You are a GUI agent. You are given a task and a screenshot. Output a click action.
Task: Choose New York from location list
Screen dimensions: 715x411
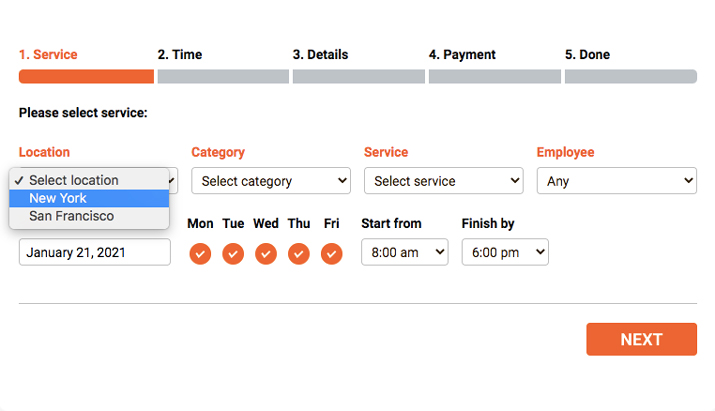point(89,198)
